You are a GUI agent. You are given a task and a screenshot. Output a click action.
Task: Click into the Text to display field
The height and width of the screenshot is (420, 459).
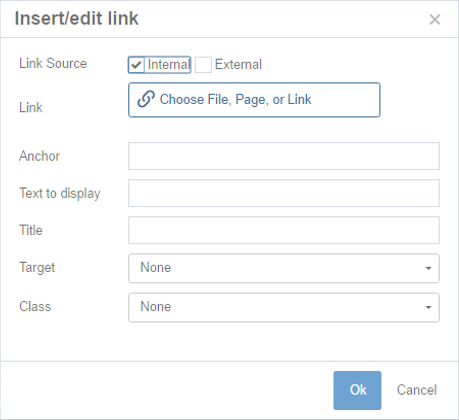pos(284,193)
